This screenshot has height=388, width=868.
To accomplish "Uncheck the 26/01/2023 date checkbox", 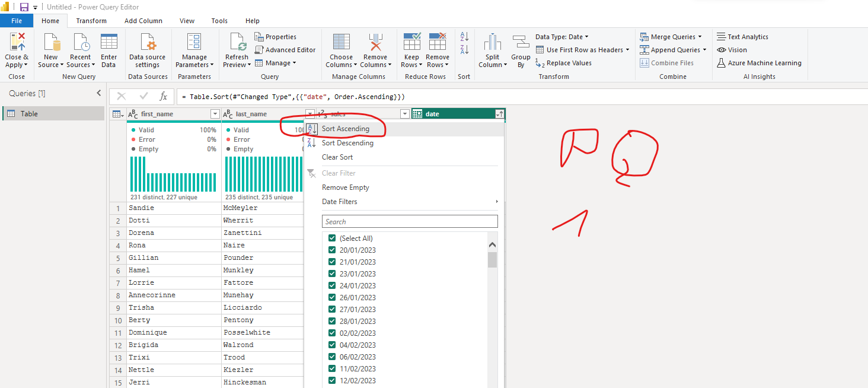I will pyautogui.click(x=332, y=297).
